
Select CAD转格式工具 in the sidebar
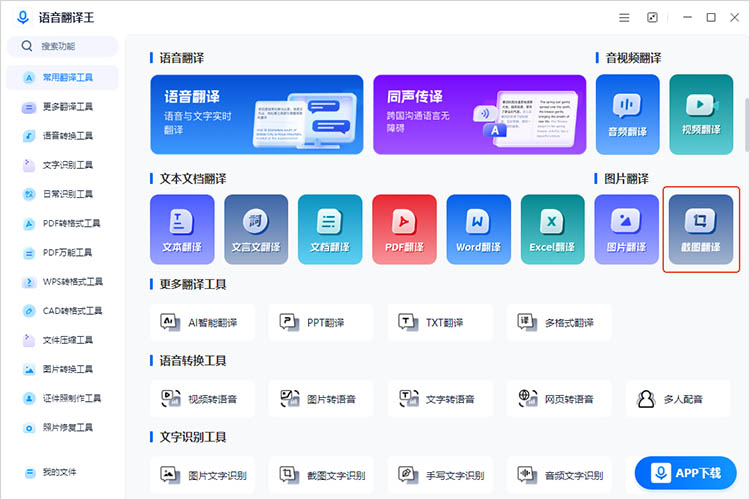coord(62,311)
